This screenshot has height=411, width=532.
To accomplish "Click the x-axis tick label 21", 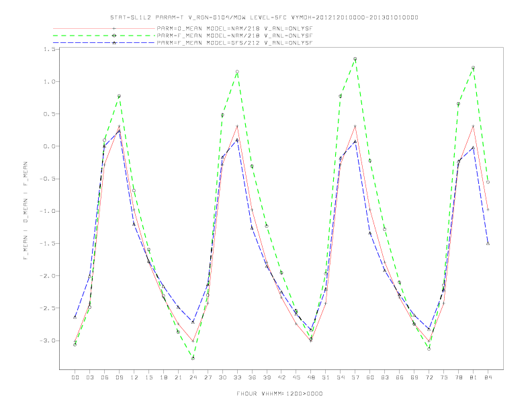I will [x=178, y=377].
